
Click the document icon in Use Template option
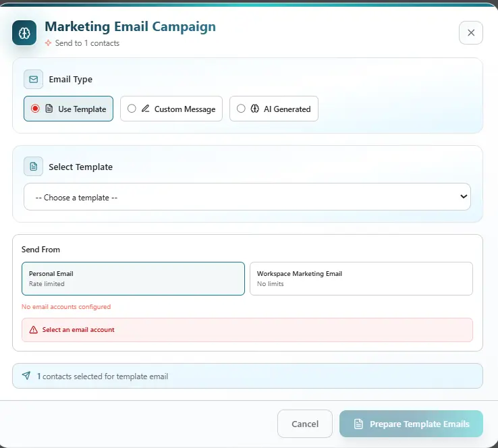pyautogui.click(x=49, y=109)
